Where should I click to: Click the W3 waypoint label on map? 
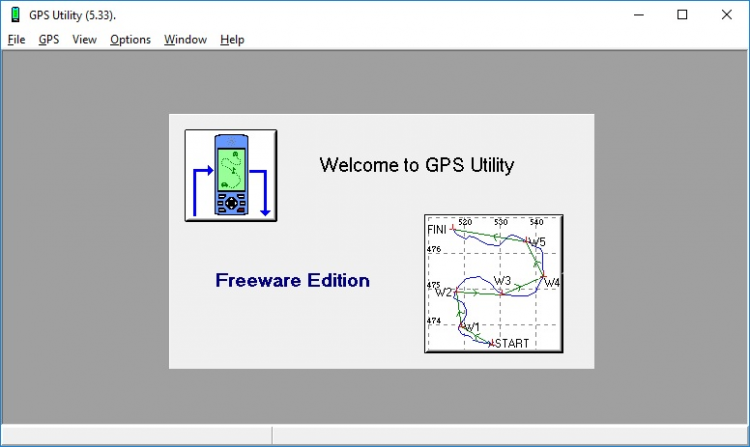[502, 281]
